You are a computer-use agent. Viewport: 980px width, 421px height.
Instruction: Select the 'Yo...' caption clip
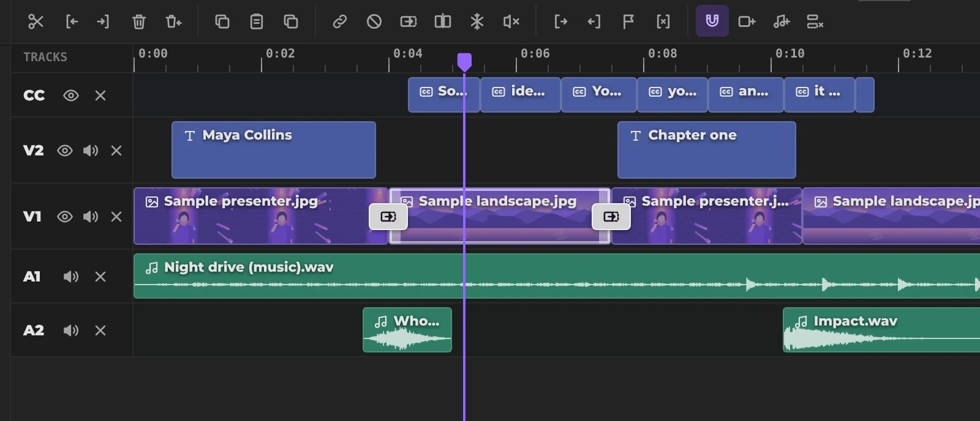pyautogui.click(x=599, y=95)
